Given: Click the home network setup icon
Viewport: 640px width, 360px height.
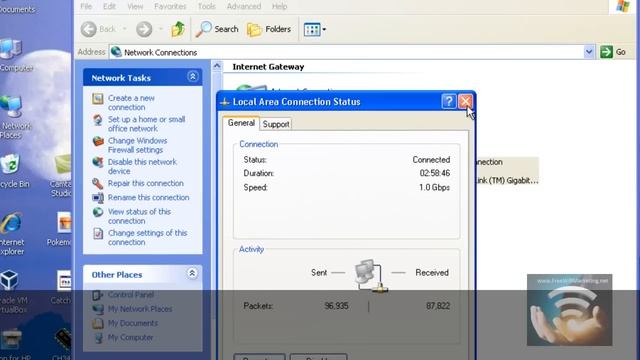Looking at the screenshot, I should 98,120.
